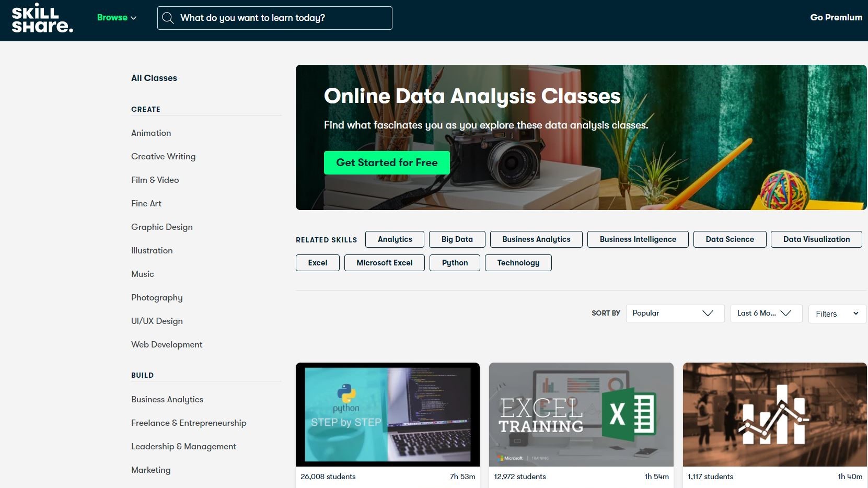Expand the Filters dropdown
Image resolution: width=868 pixels, height=488 pixels.
point(837,314)
